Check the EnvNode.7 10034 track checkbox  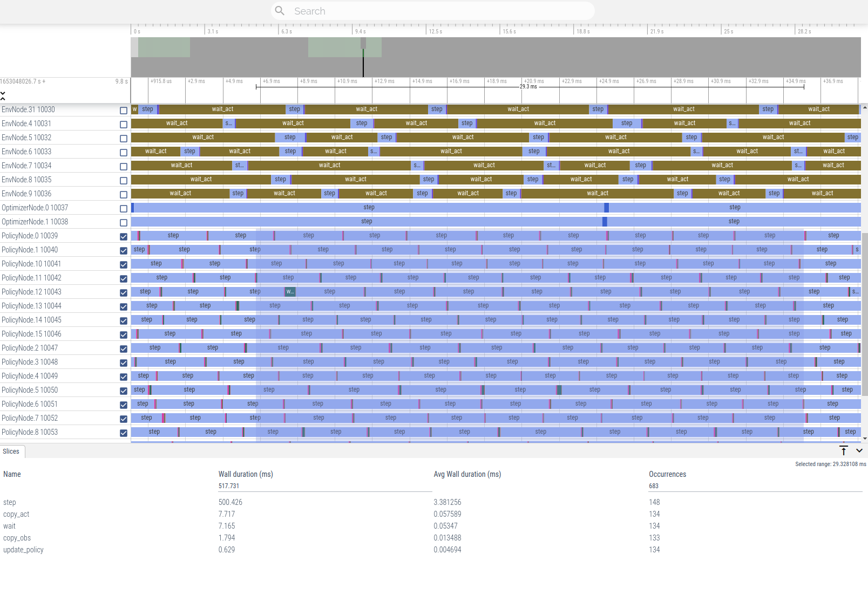tap(124, 167)
